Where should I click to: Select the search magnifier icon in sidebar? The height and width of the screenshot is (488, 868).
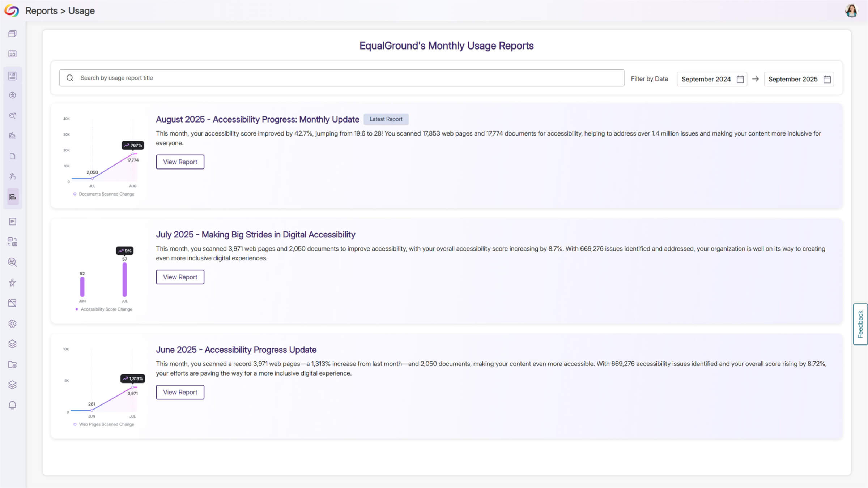click(12, 262)
